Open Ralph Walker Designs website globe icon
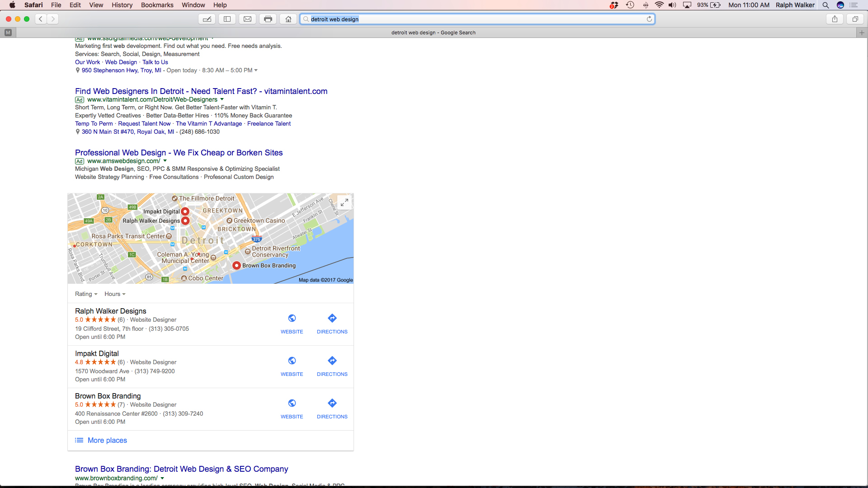Screen dimensions: 868x488 click(292, 318)
